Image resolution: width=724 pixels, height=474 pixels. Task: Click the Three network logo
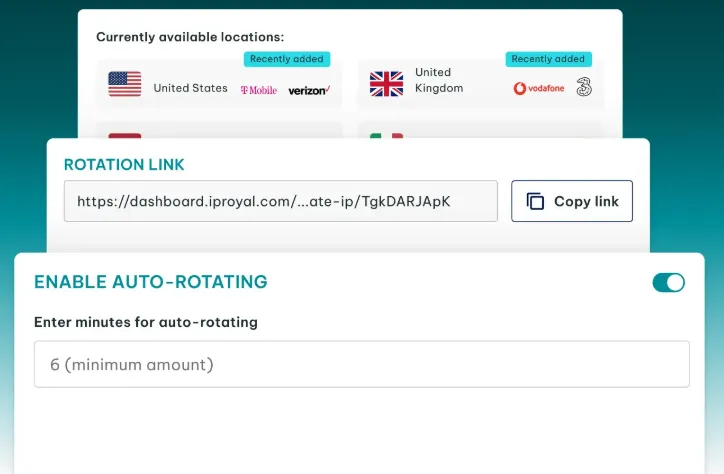(583, 88)
